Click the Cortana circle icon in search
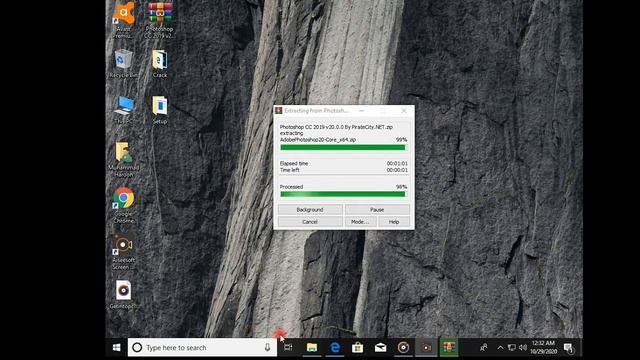The image size is (640, 360). point(137,347)
